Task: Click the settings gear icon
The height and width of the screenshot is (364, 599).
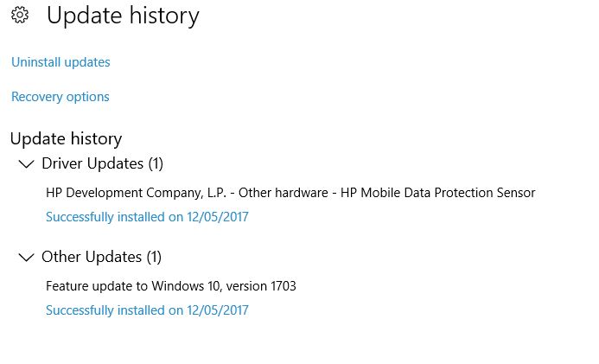Action: [19, 16]
